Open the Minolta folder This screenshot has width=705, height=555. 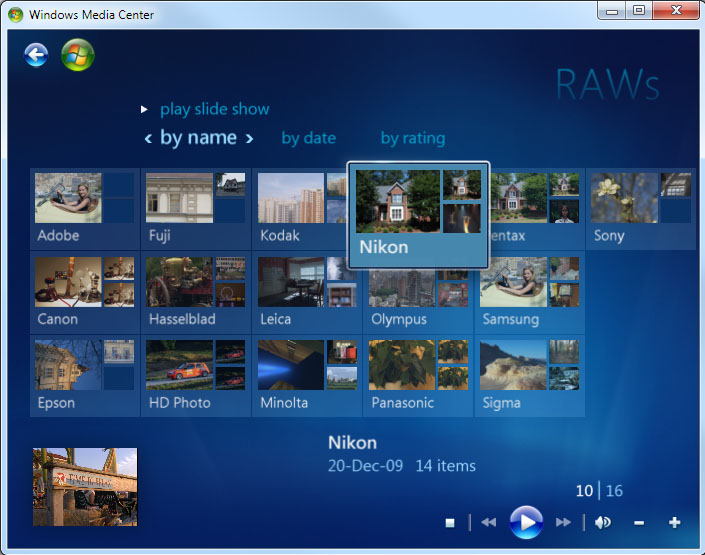pyautogui.click(x=307, y=376)
